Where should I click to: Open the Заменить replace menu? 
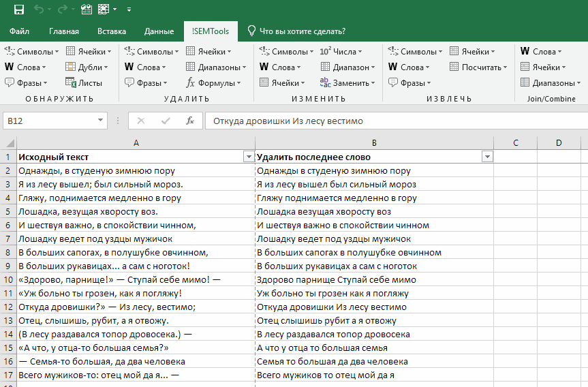point(347,83)
